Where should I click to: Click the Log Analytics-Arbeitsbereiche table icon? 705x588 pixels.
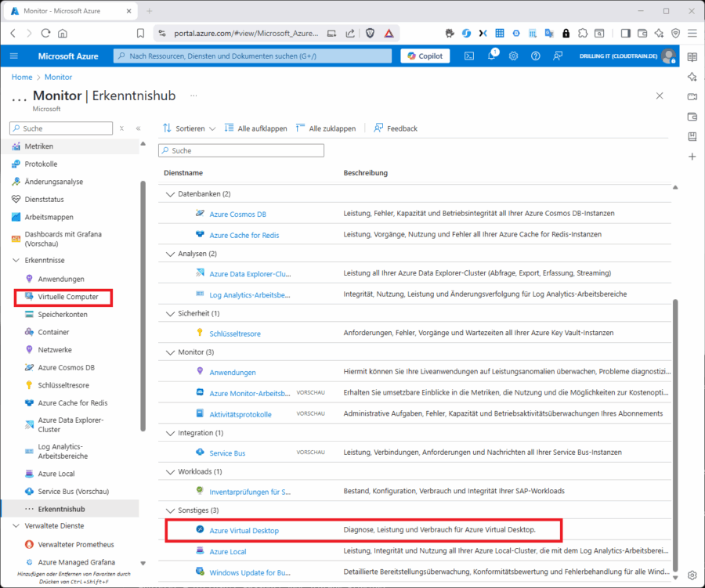point(200,294)
